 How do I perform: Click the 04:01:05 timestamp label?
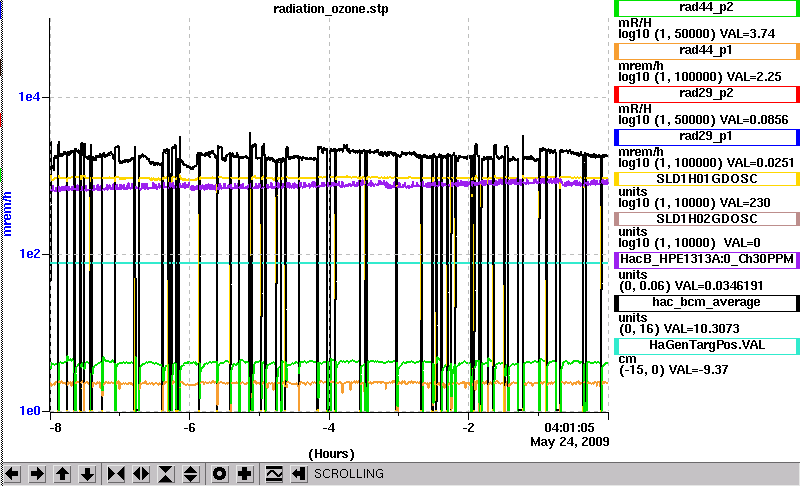coord(569,427)
